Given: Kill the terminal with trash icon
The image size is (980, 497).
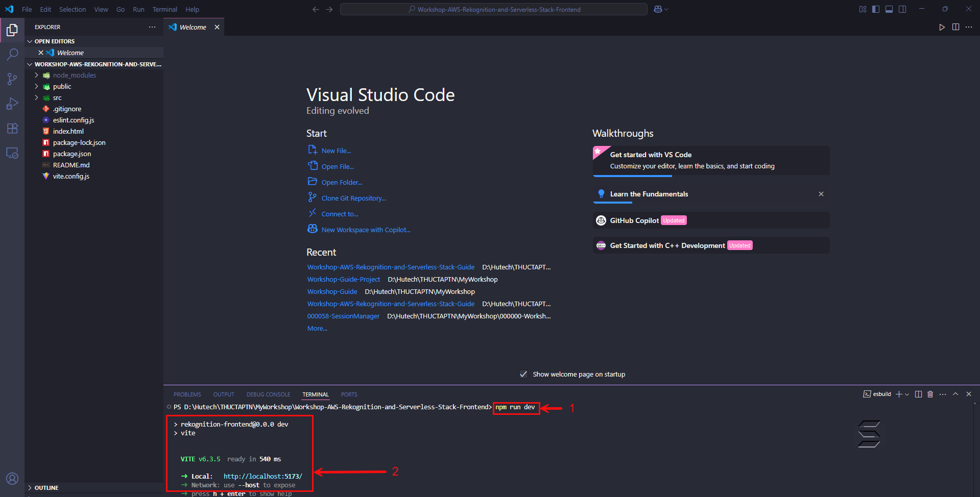Looking at the screenshot, I should (930, 394).
